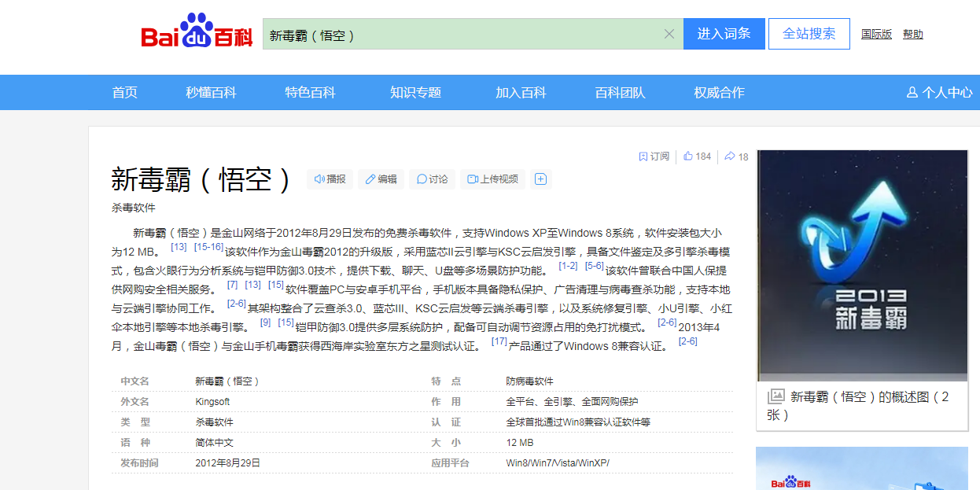Click the partially visible Baidu Baike banner thumbnail
This screenshot has width=980, height=490.
(x=862, y=468)
